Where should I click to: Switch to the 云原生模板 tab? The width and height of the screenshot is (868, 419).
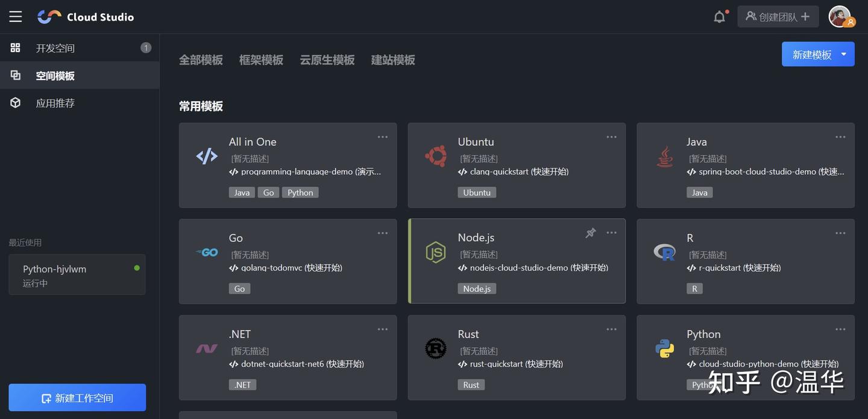pyautogui.click(x=327, y=60)
